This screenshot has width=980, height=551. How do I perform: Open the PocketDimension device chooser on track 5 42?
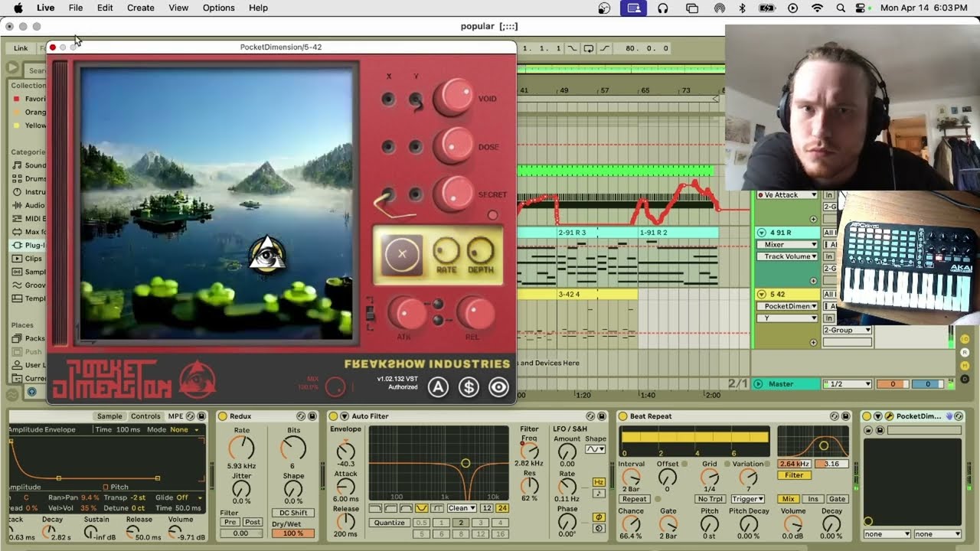(x=787, y=306)
